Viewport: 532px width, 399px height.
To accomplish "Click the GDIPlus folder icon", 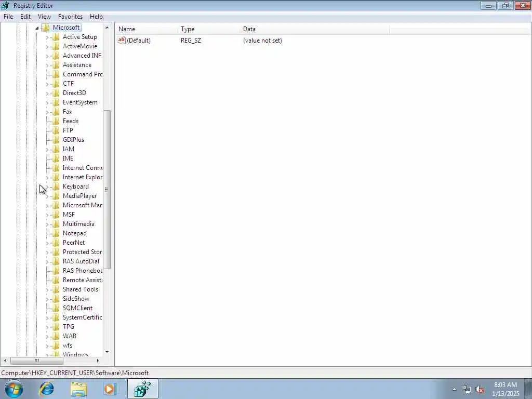I will coord(56,140).
